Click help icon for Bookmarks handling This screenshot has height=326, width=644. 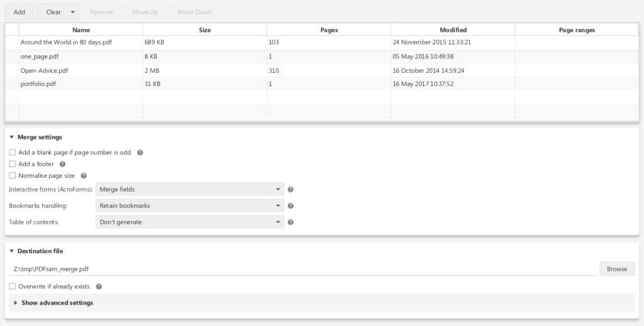pyautogui.click(x=291, y=206)
